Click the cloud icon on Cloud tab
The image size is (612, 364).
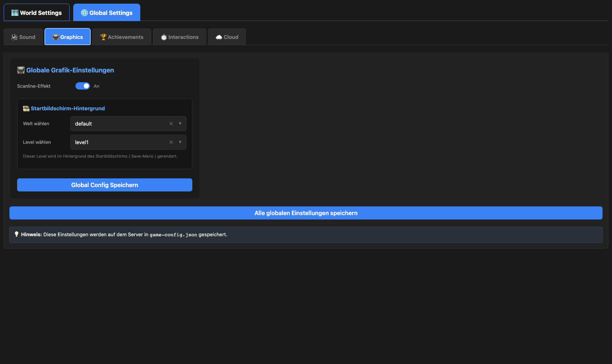pos(219,37)
